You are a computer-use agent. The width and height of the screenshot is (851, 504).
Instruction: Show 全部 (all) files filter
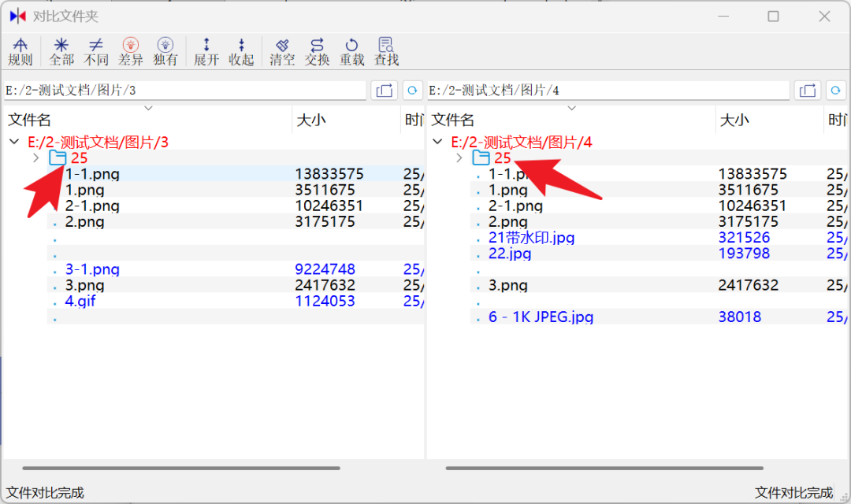[61, 52]
